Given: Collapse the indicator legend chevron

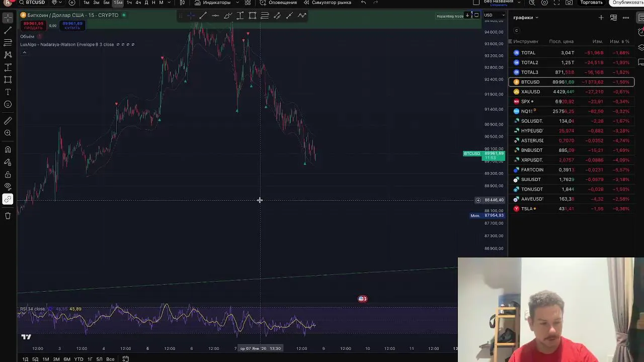Looking at the screenshot, I should tap(24, 52).
